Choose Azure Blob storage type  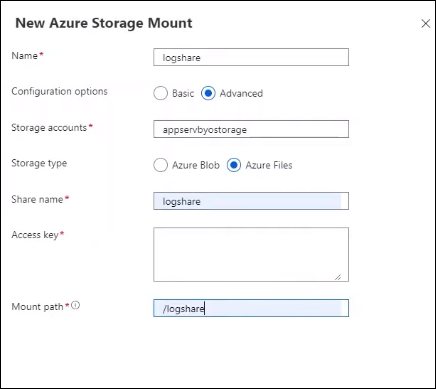pyautogui.click(x=160, y=165)
